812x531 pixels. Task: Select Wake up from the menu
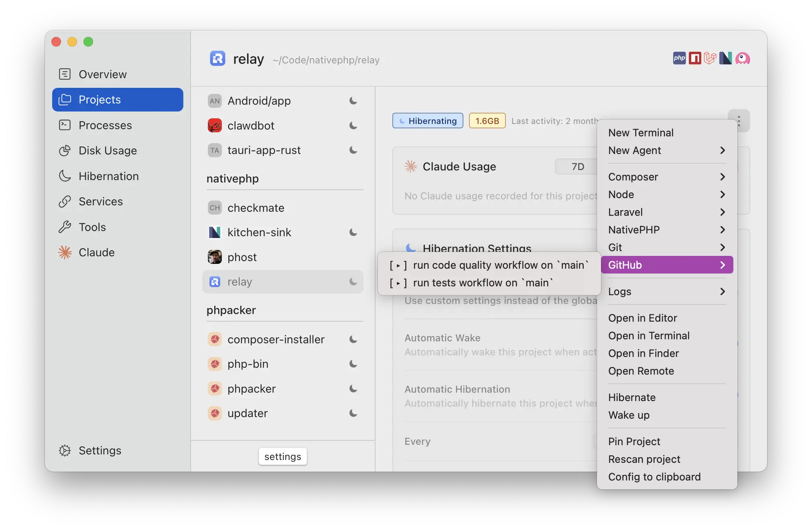(667, 415)
